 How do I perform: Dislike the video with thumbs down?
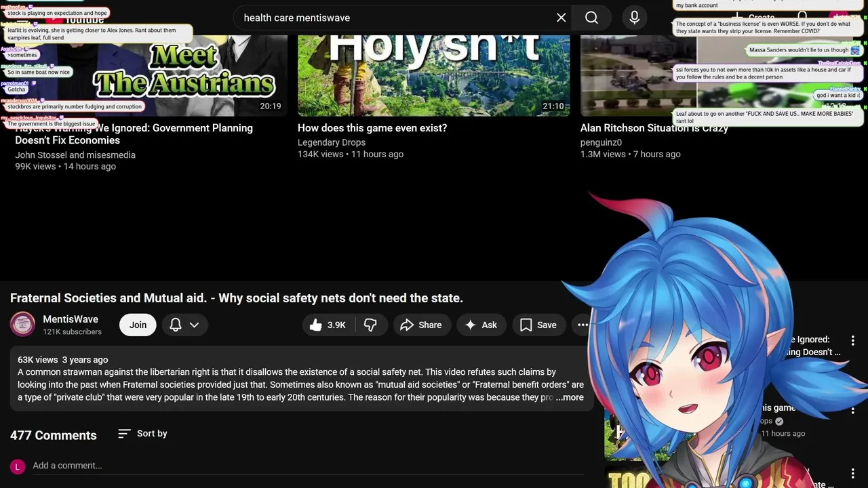pos(370,325)
